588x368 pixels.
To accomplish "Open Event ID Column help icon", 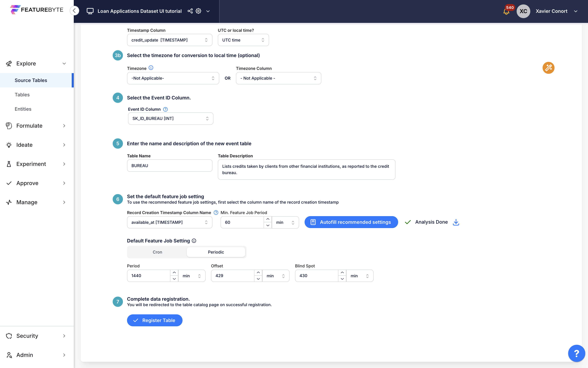I will (x=165, y=109).
